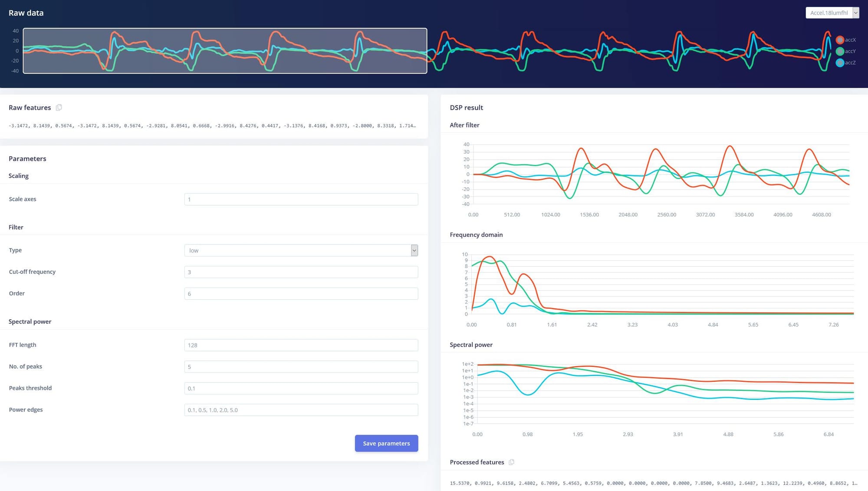Edit the FFT length field
This screenshot has width=868, height=491.
(301, 345)
